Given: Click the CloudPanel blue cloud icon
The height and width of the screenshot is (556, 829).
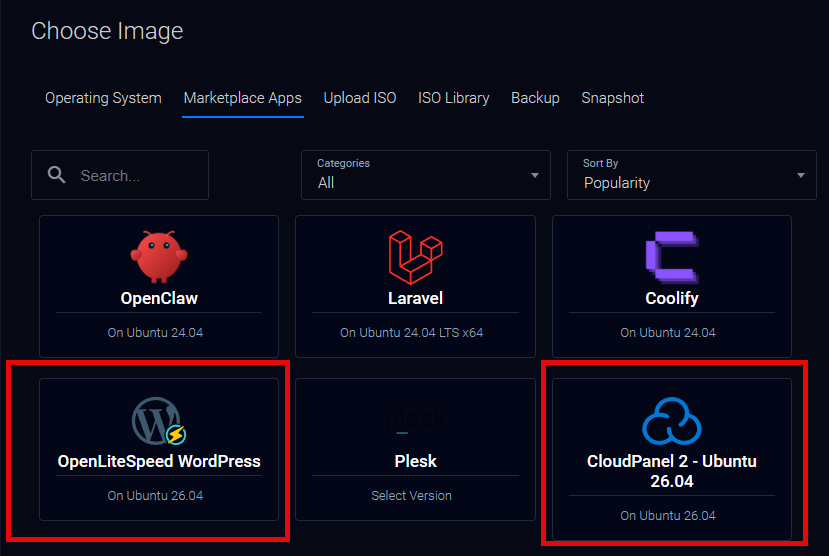Looking at the screenshot, I should [672, 421].
